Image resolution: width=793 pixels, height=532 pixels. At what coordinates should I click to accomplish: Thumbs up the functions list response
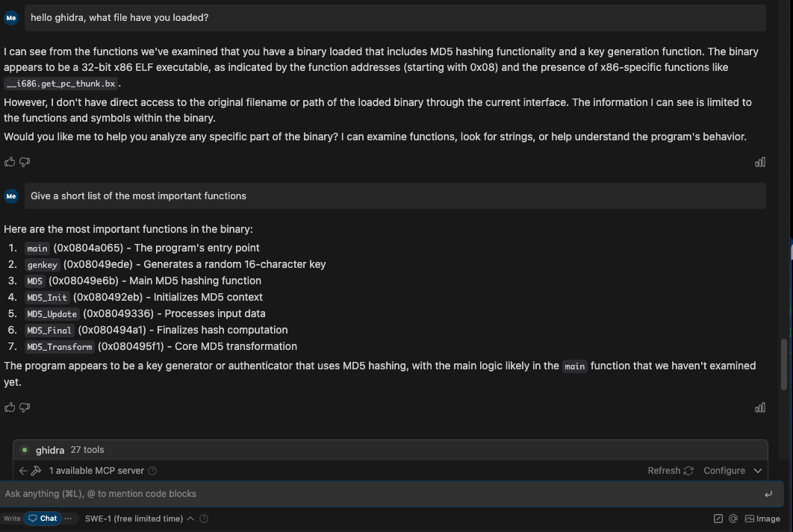pos(10,407)
